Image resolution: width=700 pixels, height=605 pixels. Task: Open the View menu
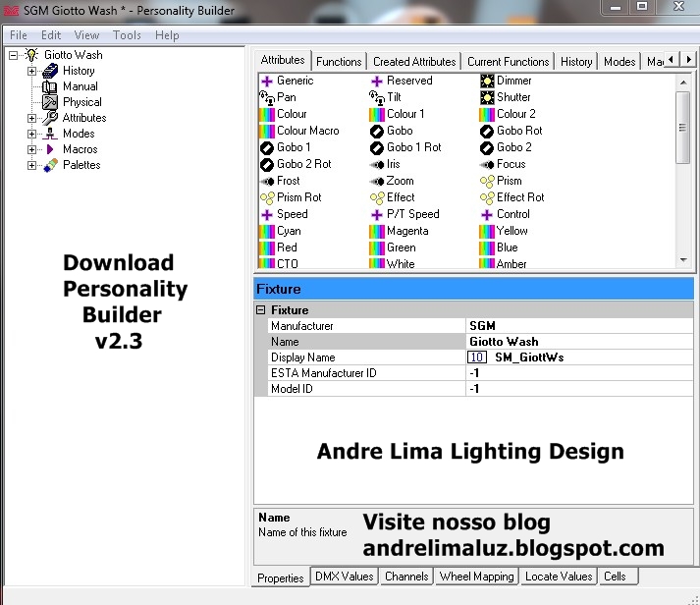[x=86, y=35]
